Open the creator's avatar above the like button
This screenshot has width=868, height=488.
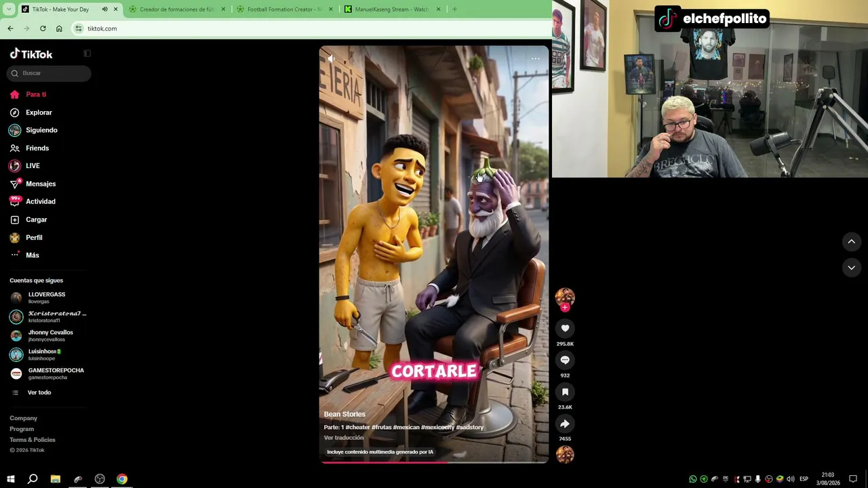[565, 296]
